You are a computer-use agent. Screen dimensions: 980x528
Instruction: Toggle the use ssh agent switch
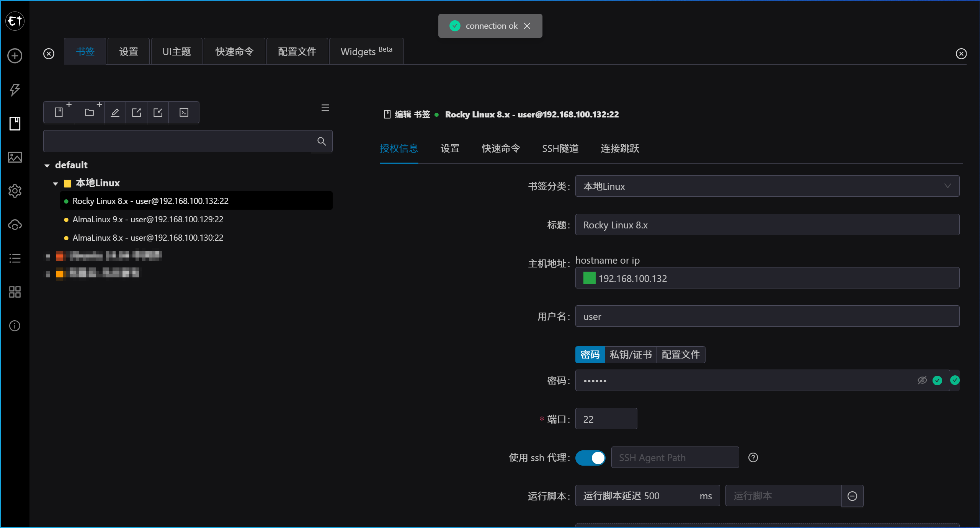(590, 458)
